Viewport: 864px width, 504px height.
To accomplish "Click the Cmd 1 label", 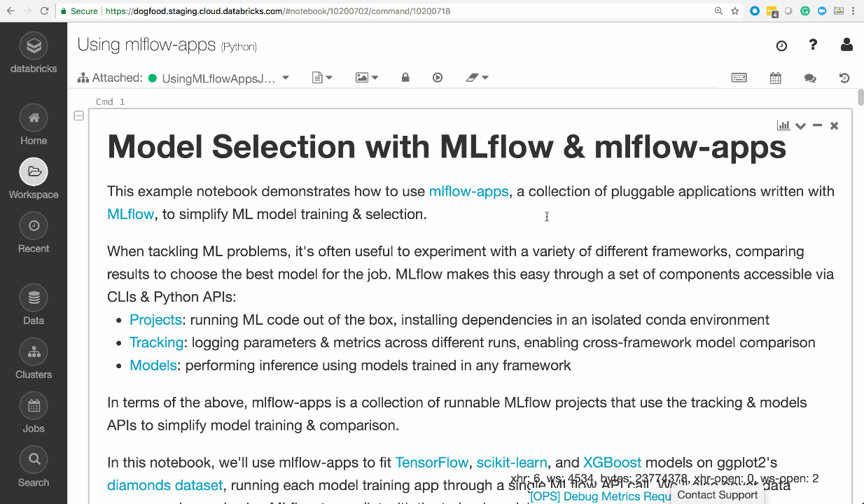I will [110, 101].
